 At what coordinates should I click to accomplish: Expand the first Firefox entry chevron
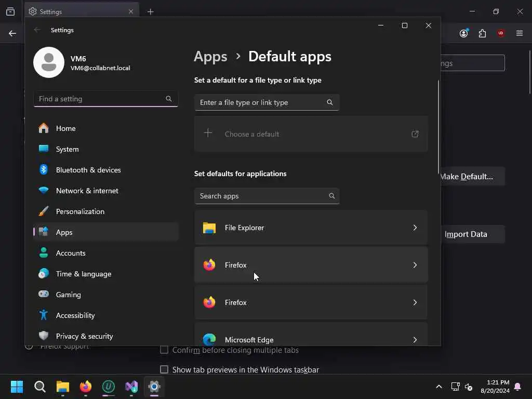pos(415,265)
